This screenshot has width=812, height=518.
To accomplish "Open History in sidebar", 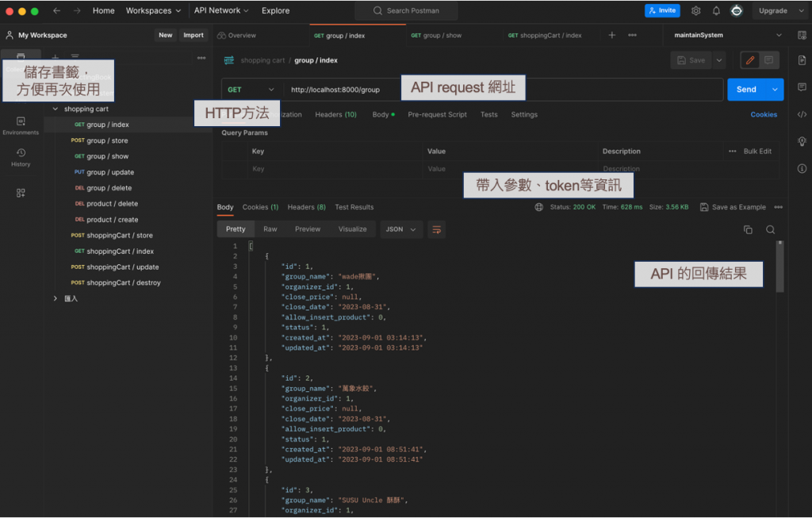I will tap(21, 158).
